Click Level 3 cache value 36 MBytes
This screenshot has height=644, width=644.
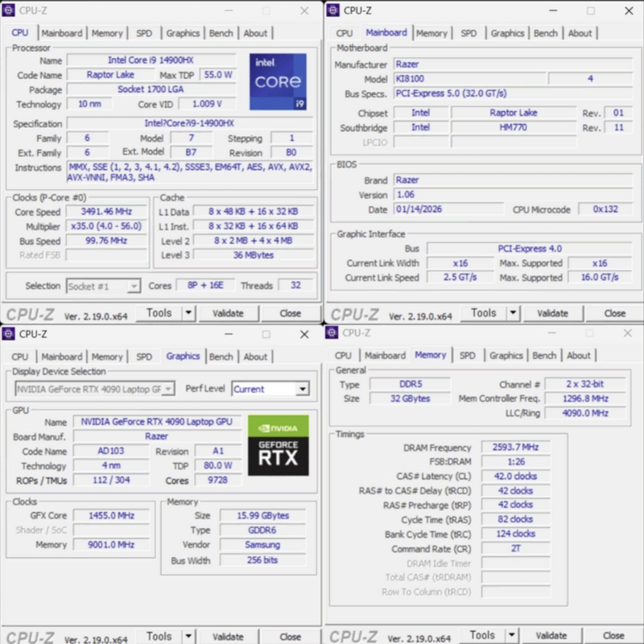tap(254, 255)
